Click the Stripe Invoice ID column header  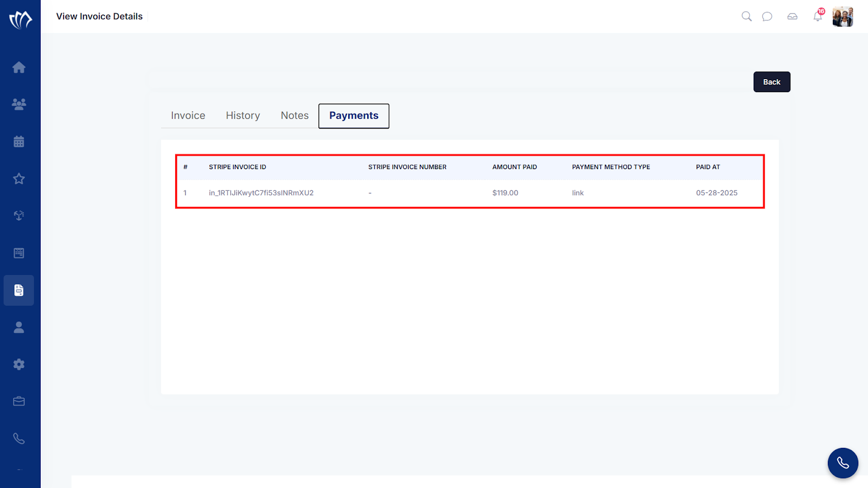(238, 167)
